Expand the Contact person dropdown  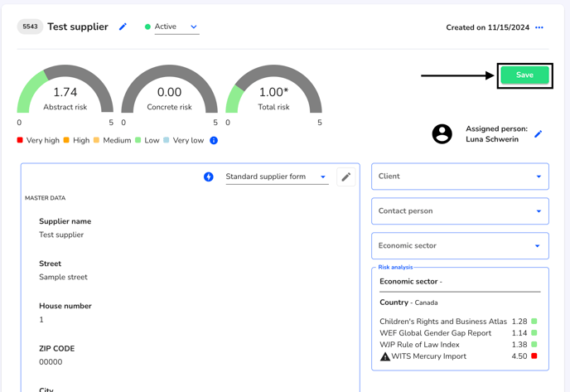point(460,211)
